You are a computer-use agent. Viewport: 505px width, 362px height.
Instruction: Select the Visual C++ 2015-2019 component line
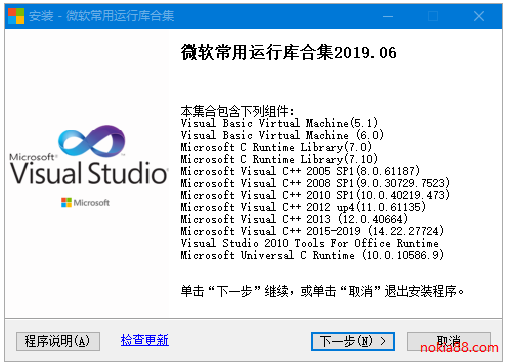click(x=312, y=231)
